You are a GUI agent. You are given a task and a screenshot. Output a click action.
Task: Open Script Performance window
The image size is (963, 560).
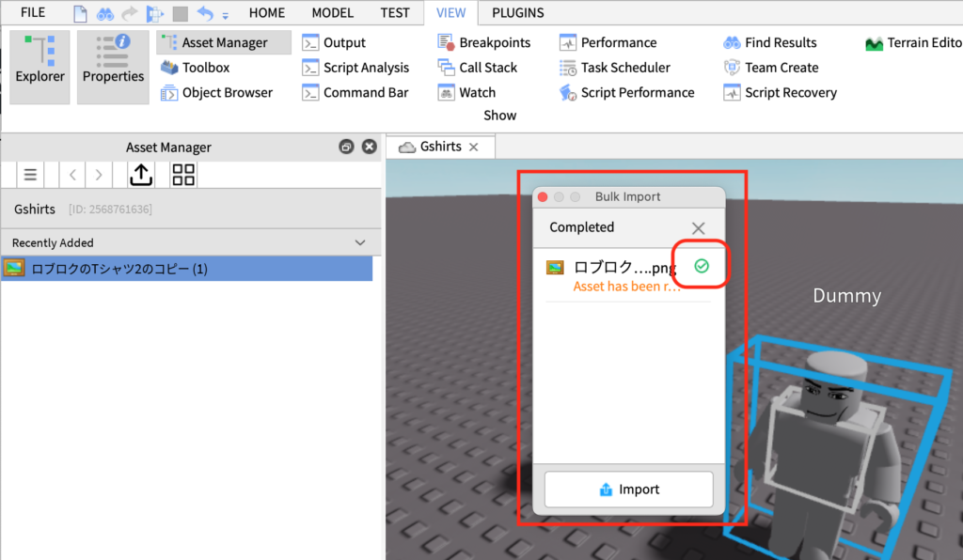pos(627,93)
